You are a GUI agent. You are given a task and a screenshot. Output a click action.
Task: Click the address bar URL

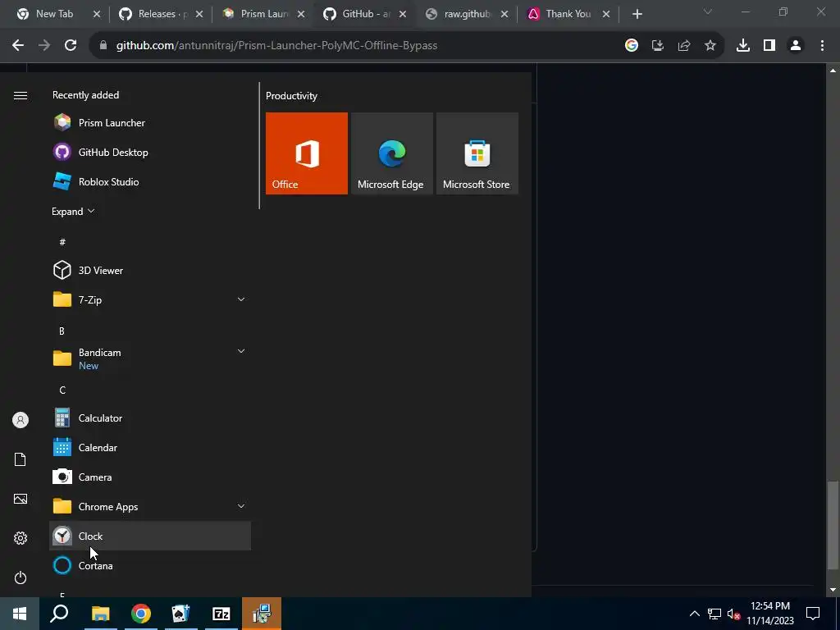[276, 46]
